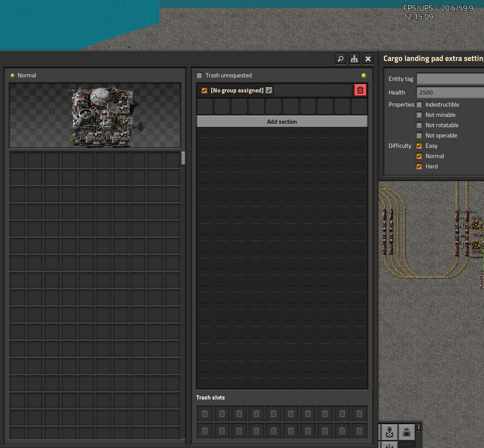Click the first trash slot
The height and width of the screenshot is (448, 484).
(x=205, y=414)
